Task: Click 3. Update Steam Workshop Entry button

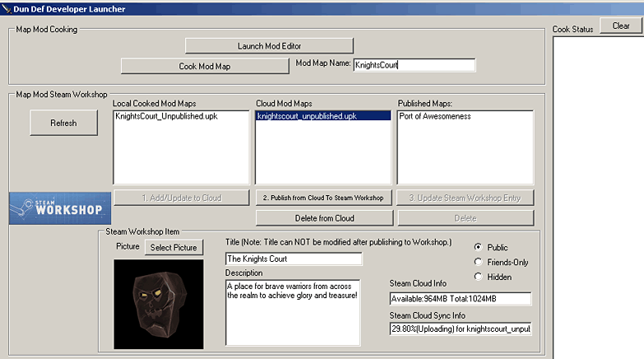Action: pos(465,198)
